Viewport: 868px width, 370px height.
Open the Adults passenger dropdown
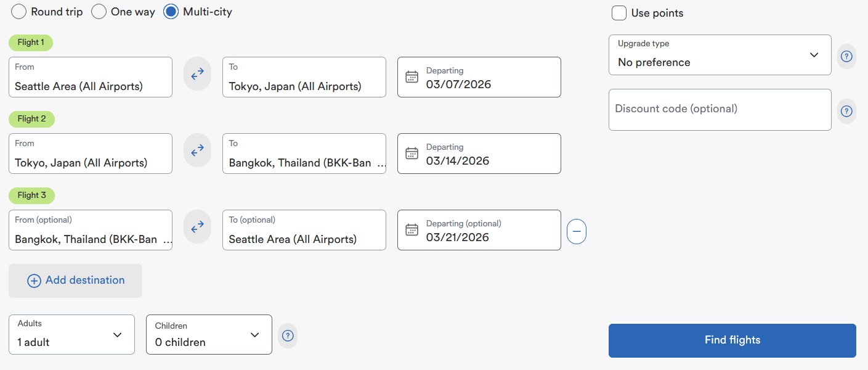71,335
